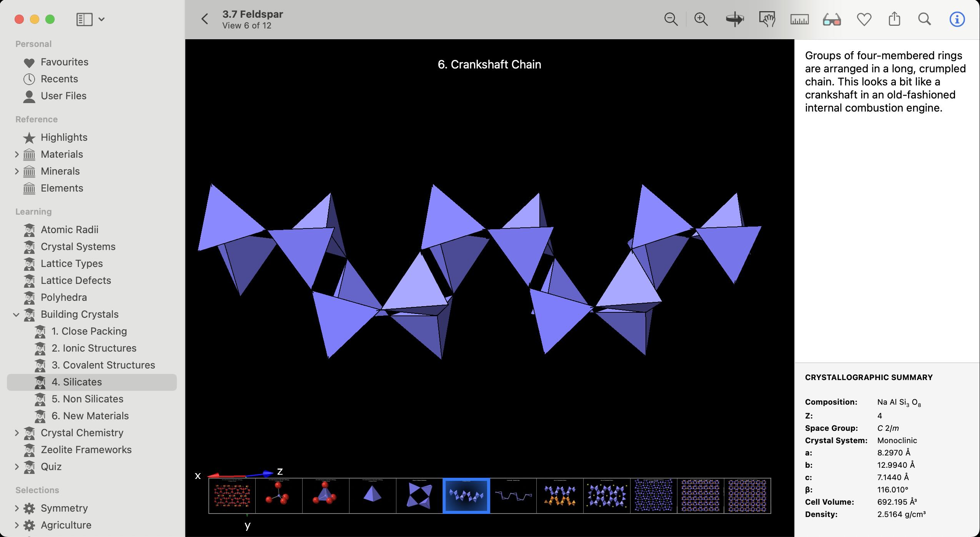
Task: Go back using the left chevron
Action: [205, 19]
